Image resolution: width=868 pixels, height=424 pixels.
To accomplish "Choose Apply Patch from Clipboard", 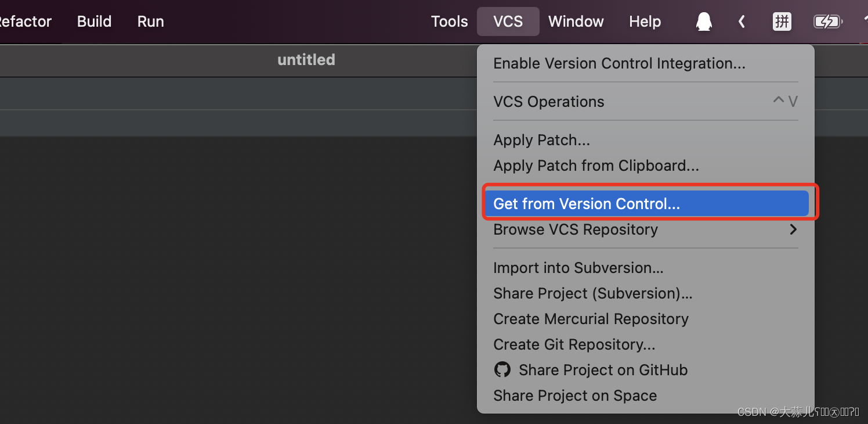I will click(596, 166).
